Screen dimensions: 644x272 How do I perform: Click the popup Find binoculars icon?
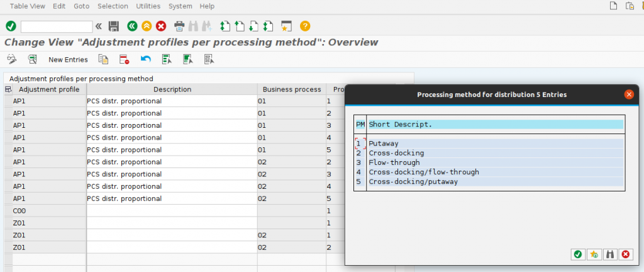pyautogui.click(x=610, y=255)
